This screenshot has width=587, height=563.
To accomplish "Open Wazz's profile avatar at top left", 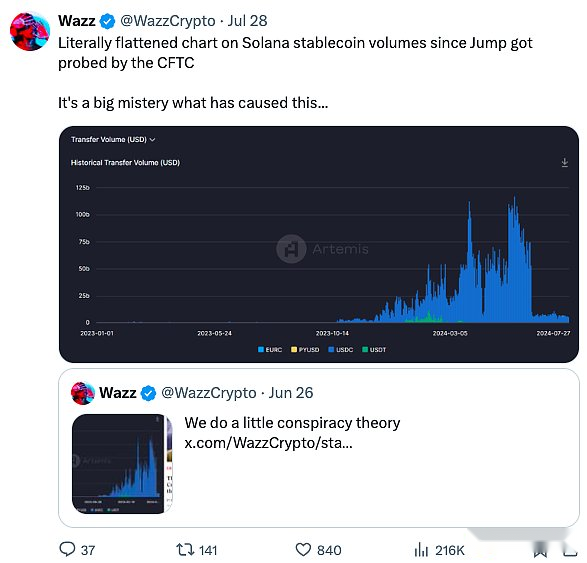I will [30, 31].
